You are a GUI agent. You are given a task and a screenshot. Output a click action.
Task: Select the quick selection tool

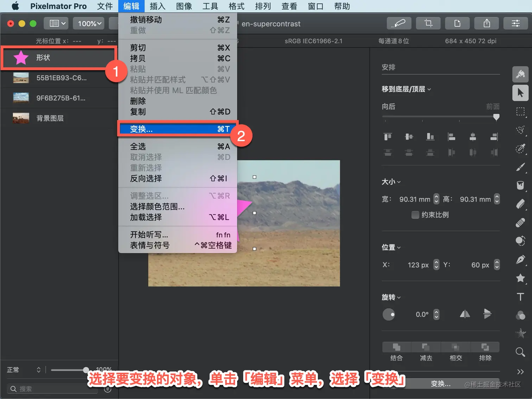(x=520, y=148)
